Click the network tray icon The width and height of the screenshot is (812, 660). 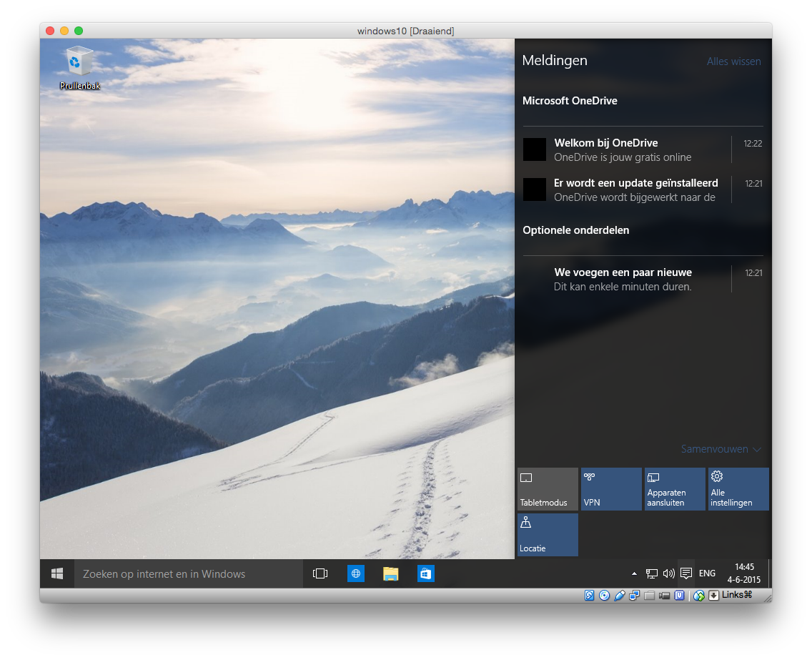coord(652,573)
